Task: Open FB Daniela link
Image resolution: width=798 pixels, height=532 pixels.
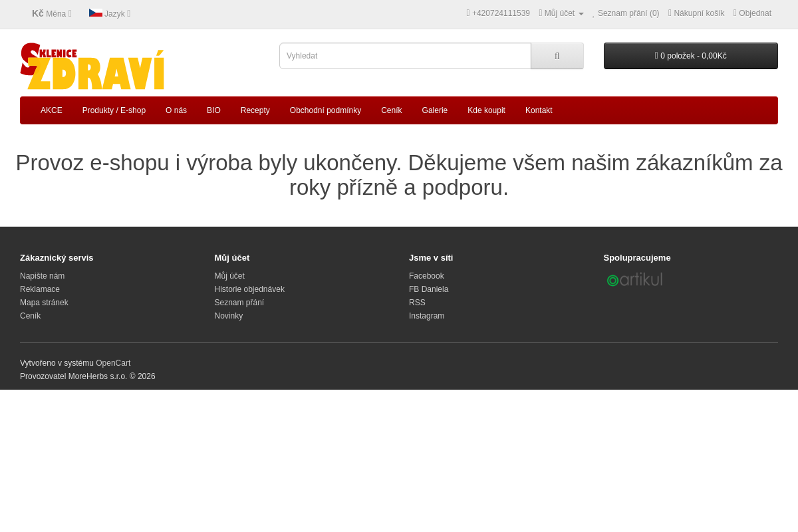Action: click(x=428, y=289)
